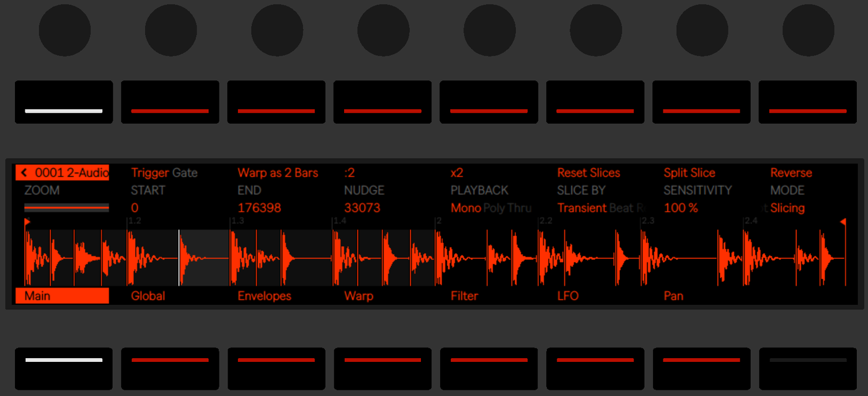This screenshot has height=396, width=868.
Task: Click the Zoom bar indicator
Action: [66, 208]
